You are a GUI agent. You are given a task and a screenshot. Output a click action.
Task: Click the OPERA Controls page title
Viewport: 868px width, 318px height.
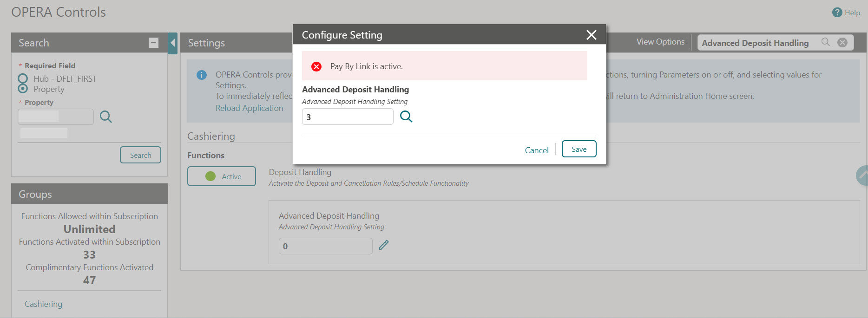(59, 12)
